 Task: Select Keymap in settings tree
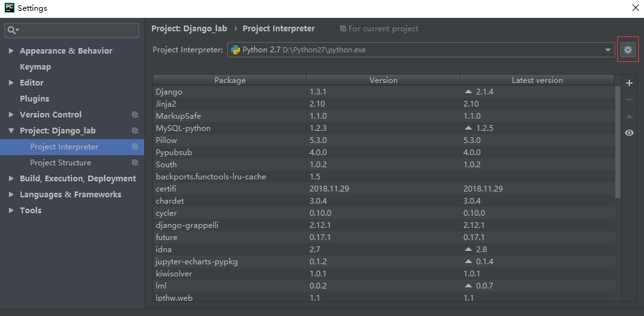point(35,66)
